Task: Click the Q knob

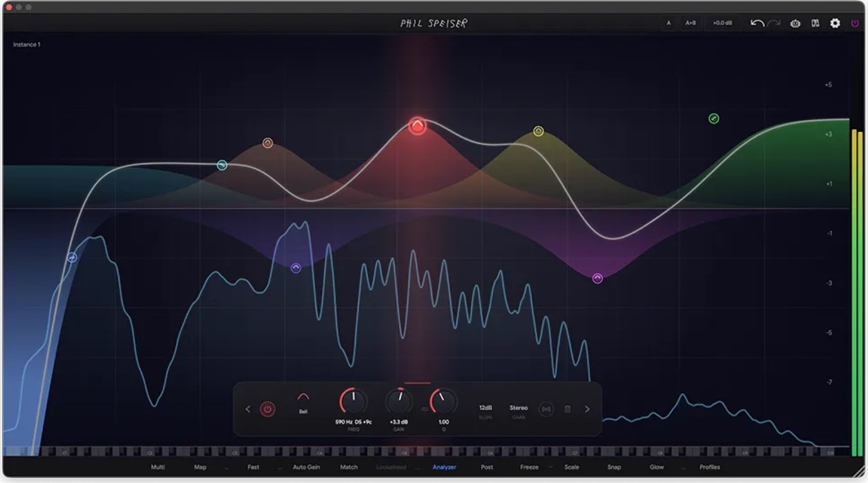Action: [x=443, y=401]
